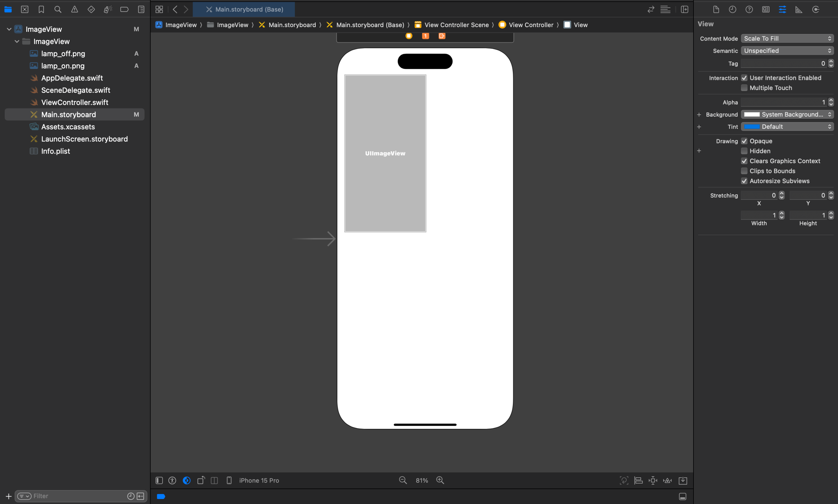Open the Size inspector ruler icon
The height and width of the screenshot is (504, 838).
799,9
